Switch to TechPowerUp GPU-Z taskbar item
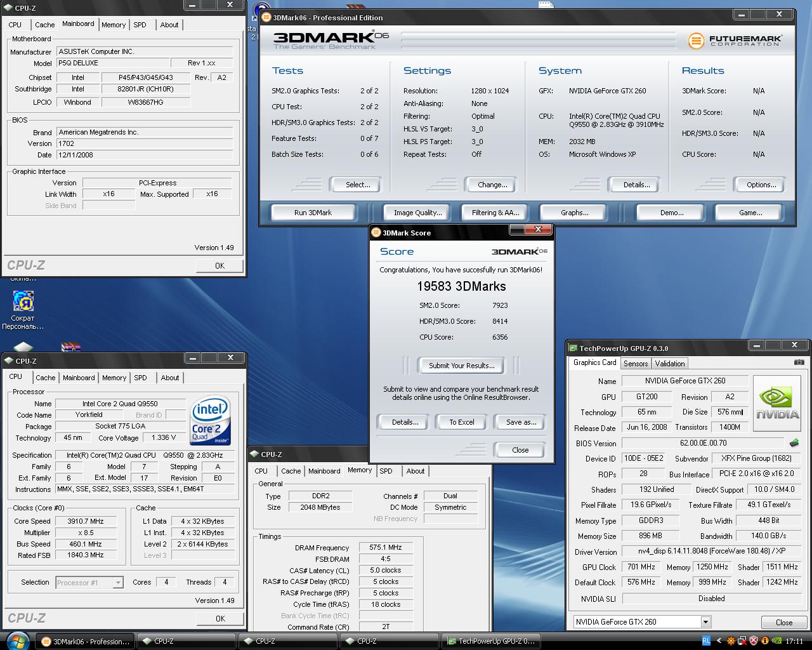This screenshot has height=650, width=812. tap(490, 641)
